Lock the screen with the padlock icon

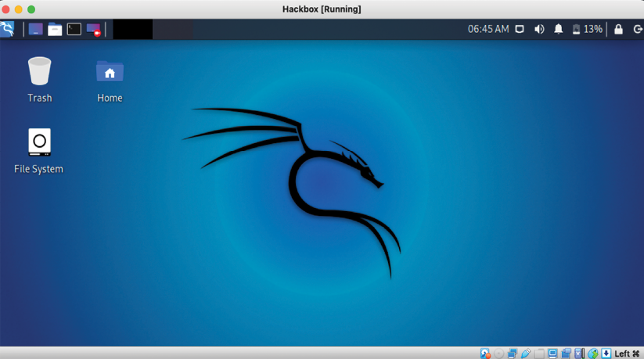pyautogui.click(x=618, y=29)
